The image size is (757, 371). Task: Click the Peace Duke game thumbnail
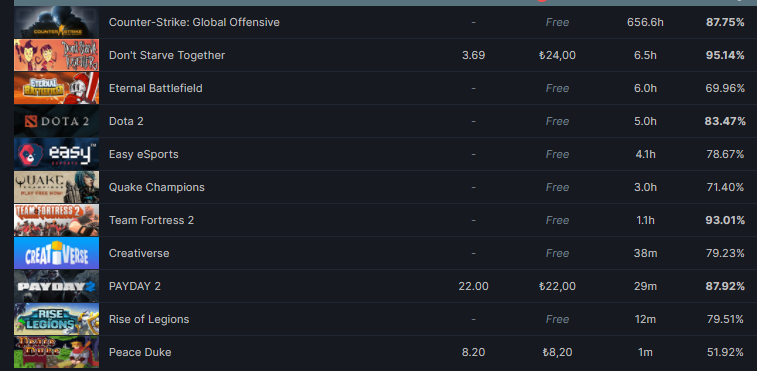coord(56,352)
